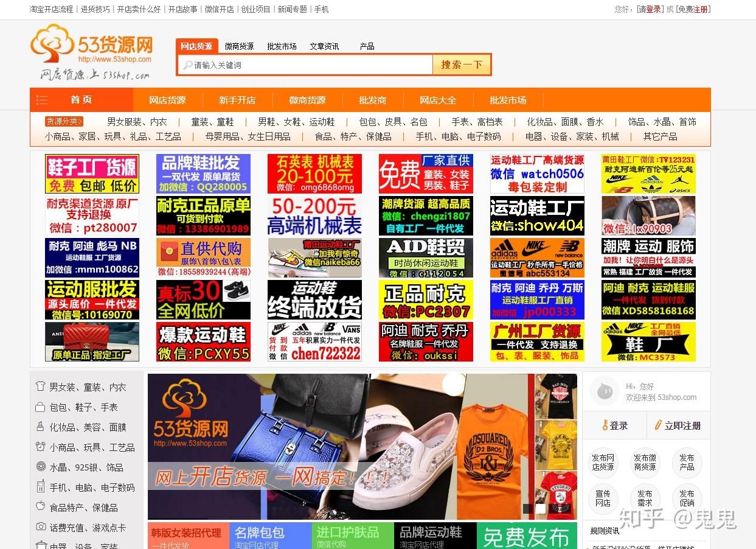Image resolution: width=756 pixels, height=549 pixels.
Task: Open the 创业项目 top link
Action: point(256,9)
